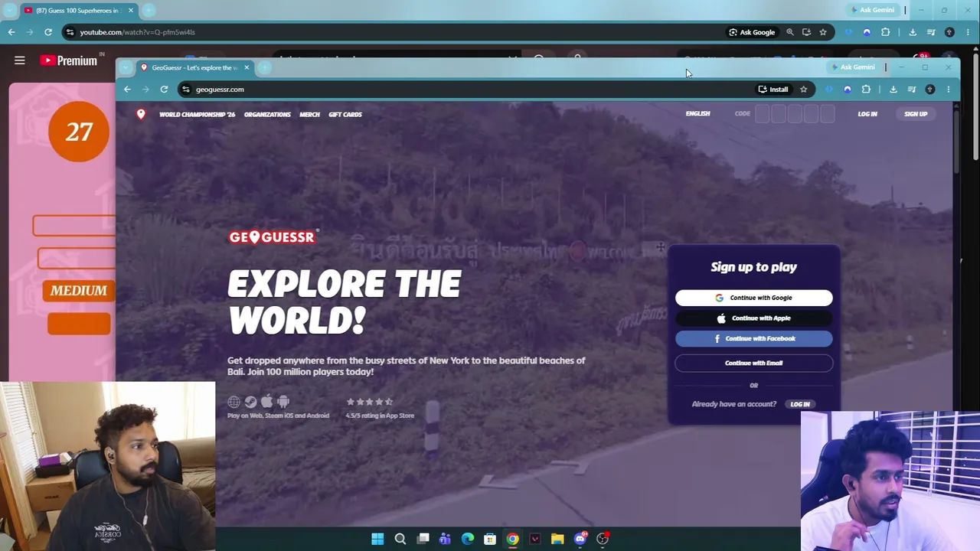This screenshot has width=980, height=551.
Task: Open World Championship '26 page
Action: click(197, 115)
